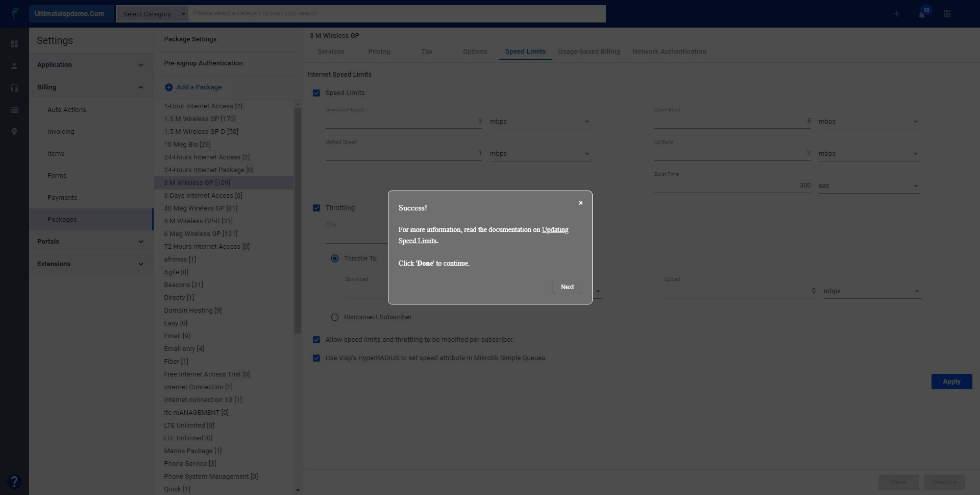Toggle allow speed limits modified per subscriber checkbox

point(316,340)
